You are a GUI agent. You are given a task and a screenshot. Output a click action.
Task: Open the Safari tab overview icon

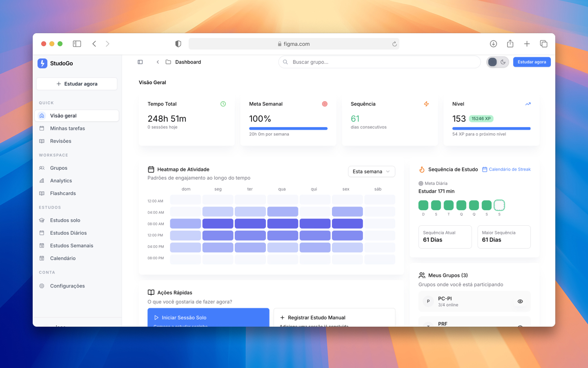(x=543, y=44)
